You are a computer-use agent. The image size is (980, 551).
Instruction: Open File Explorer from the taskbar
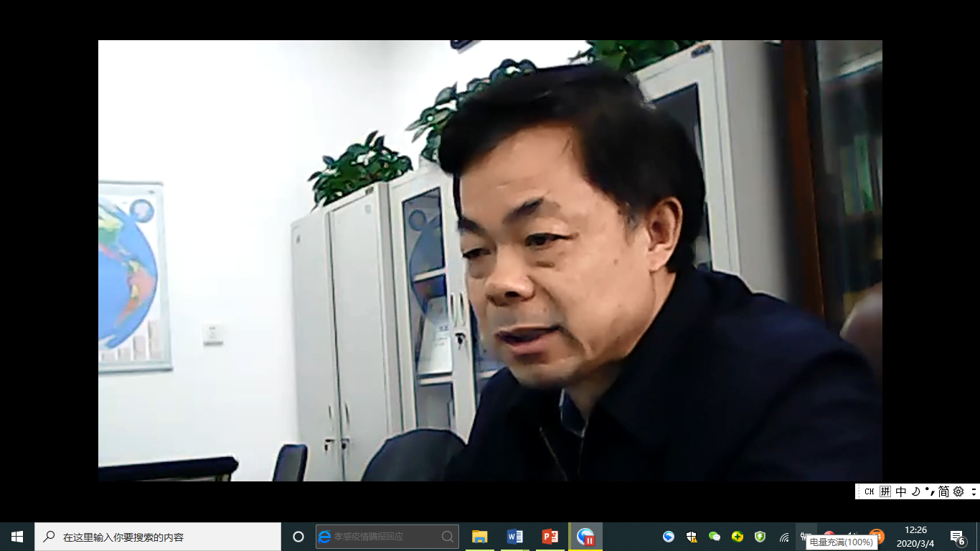[x=479, y=537]
